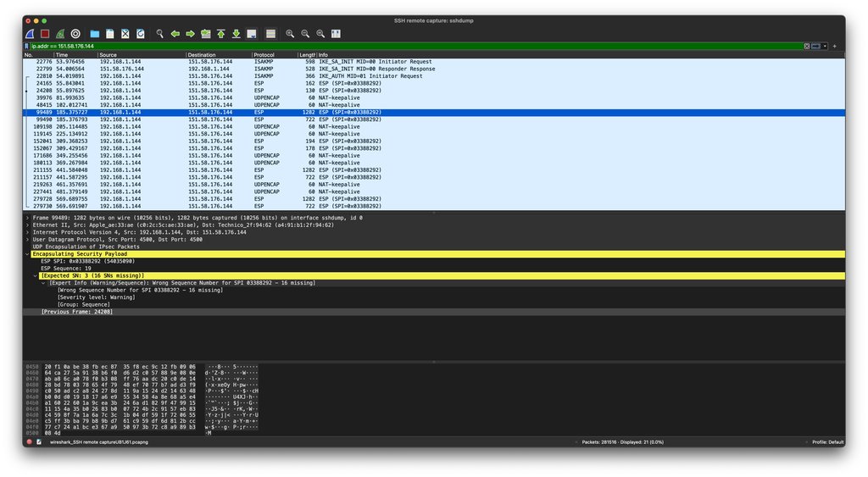Viewport: 868px width, 477px height.
Task: Reset text zoom to normal size
Action: pos(320,34)
